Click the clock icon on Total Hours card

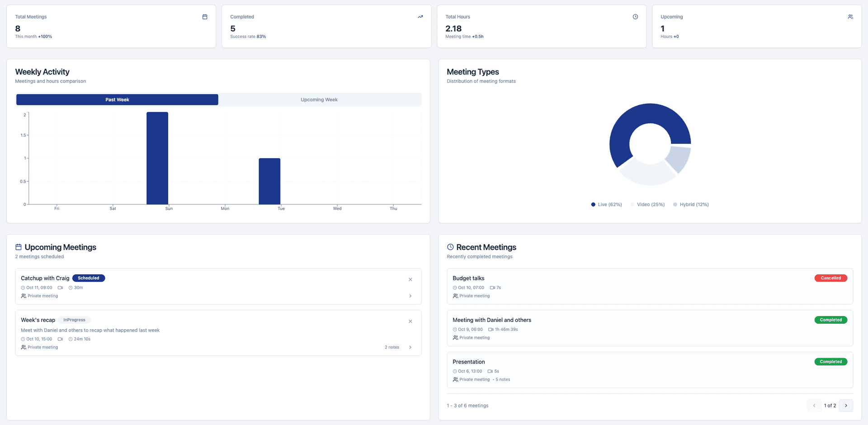pos(635,16)
